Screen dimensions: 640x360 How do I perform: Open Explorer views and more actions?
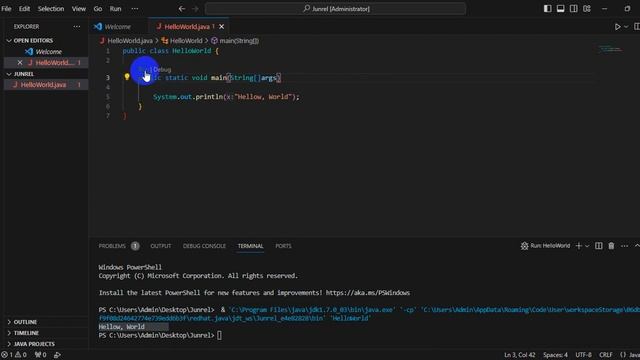[x=77, y=27]
